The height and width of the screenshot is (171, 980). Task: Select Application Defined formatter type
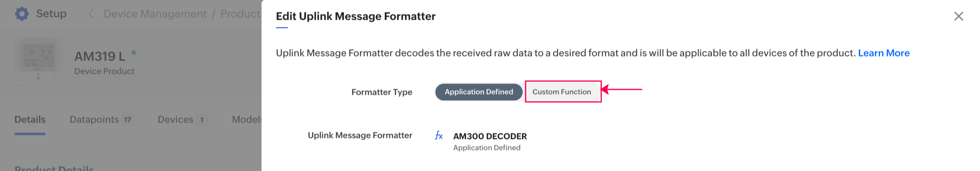[478, 92]
